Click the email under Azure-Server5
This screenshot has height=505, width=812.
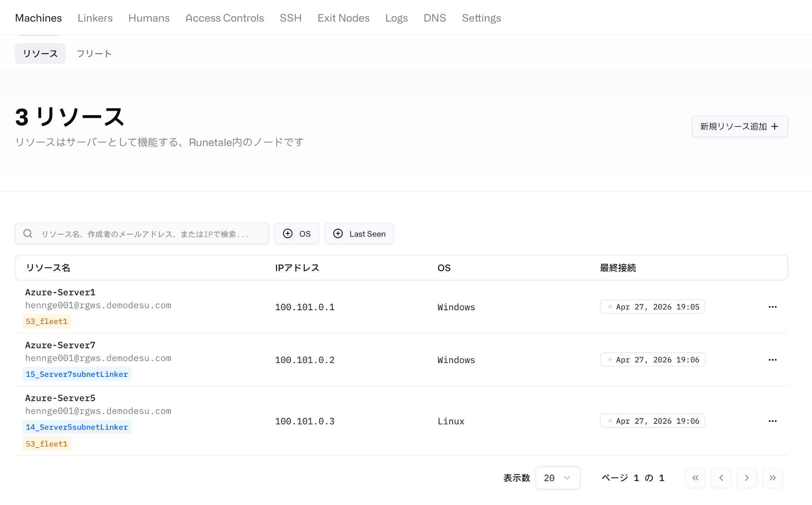98,411
